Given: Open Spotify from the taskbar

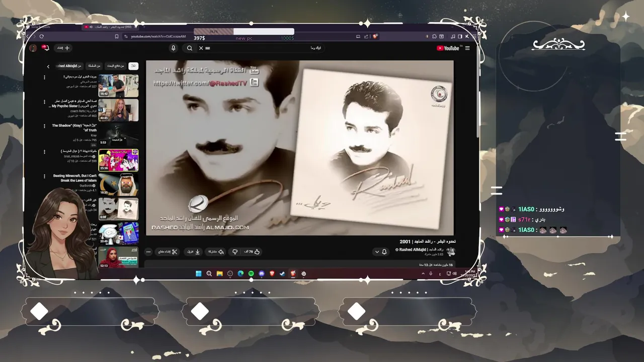Looking at the screenshot, I should coord(251,274).
